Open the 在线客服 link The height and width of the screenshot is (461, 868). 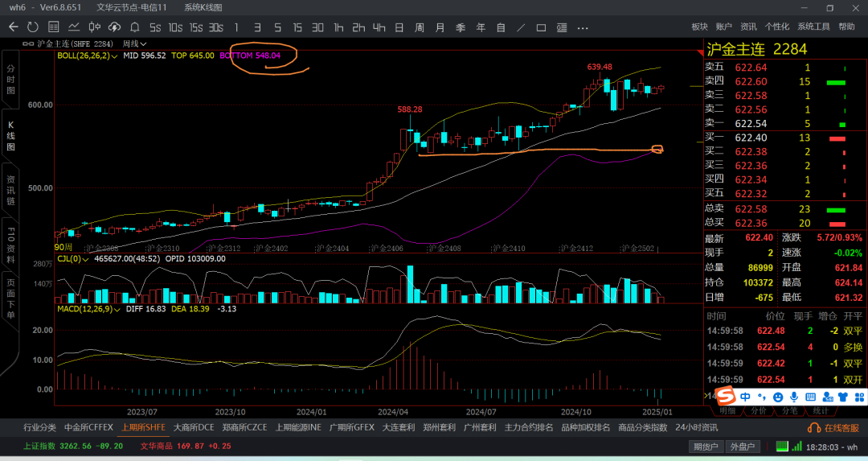pyautogui.click(x=841, y=428)
